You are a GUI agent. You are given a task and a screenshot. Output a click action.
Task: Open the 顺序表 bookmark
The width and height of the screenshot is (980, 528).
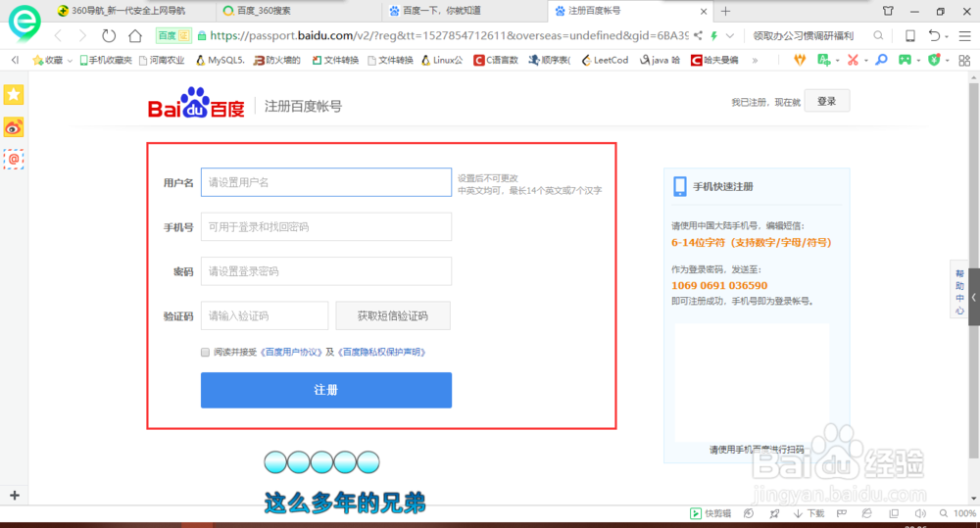click(550, 60)
